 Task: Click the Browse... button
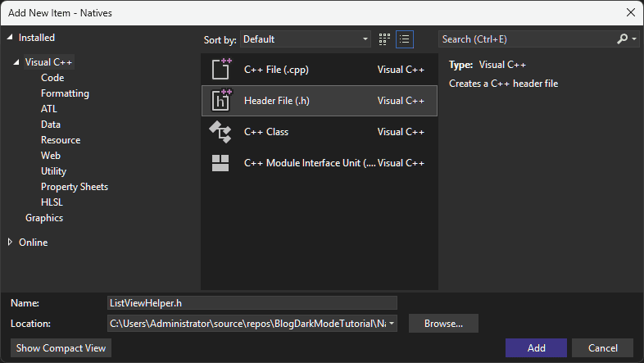click(x=443, y=324)
